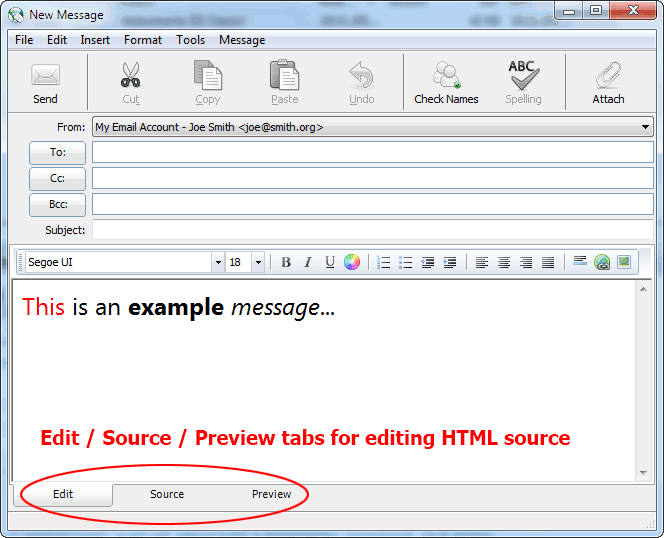The width and height of the screenshot is (664, 538).
Task: Click the To: address book button
Action: 57,153
